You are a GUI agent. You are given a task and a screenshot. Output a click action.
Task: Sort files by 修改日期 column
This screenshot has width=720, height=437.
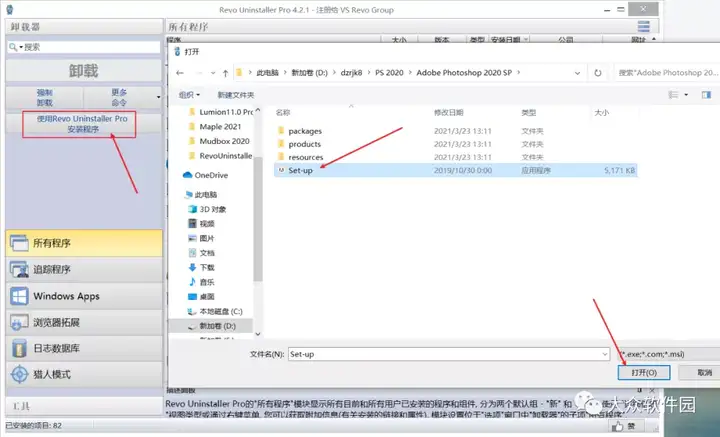(448, 112)
